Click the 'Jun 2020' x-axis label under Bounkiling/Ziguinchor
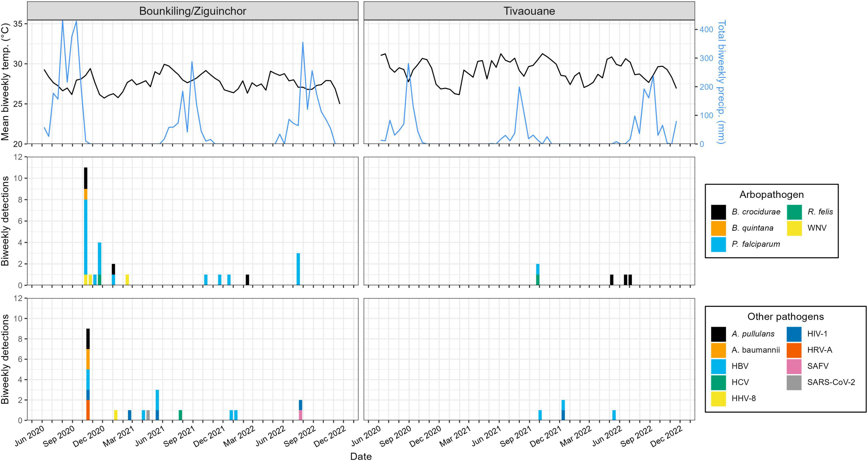The image size is (868, 461). 30,436
